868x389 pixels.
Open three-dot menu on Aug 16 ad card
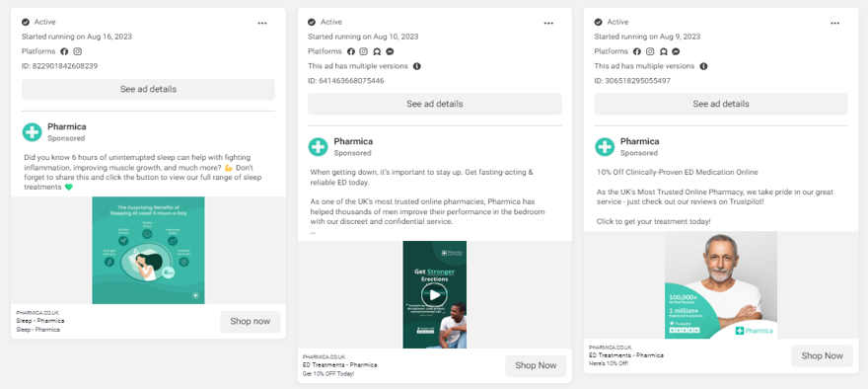pos(262,23)
